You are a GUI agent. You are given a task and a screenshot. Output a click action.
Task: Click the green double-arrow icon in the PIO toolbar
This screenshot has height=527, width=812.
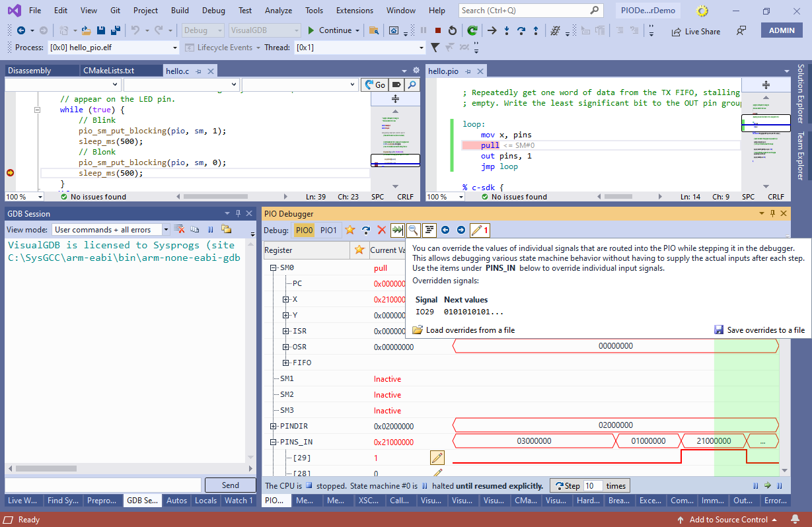click(397, 230)
